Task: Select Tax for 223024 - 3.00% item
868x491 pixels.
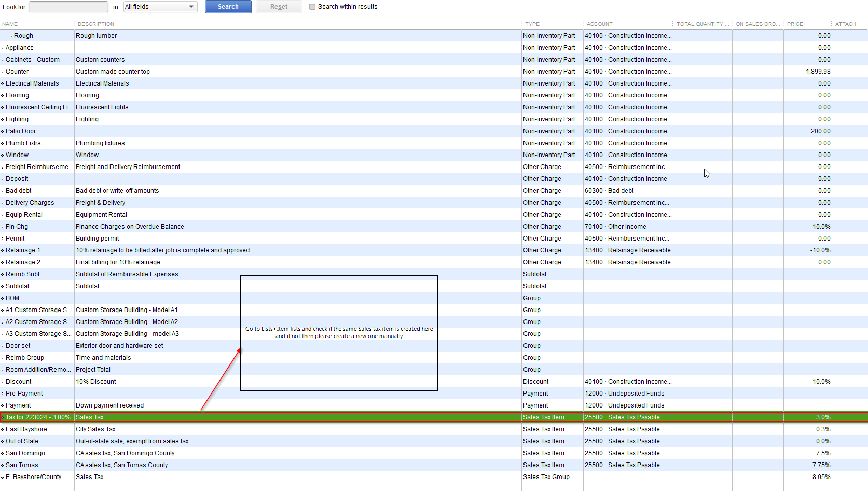Action: click(x=38, y=417)
